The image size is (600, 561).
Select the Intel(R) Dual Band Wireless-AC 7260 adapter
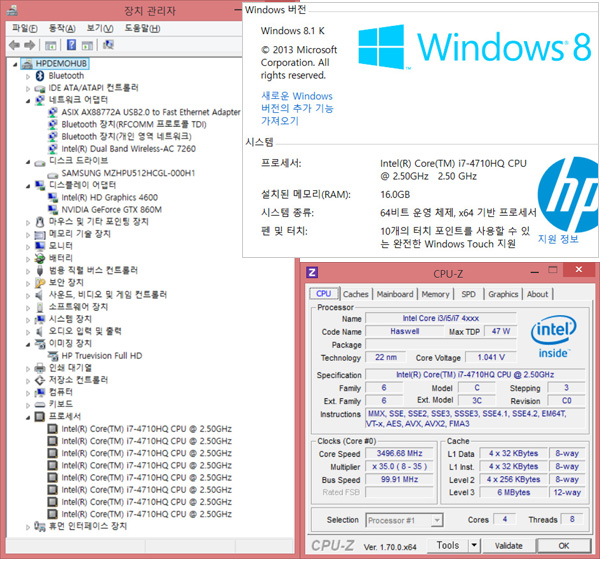[129, 148]
